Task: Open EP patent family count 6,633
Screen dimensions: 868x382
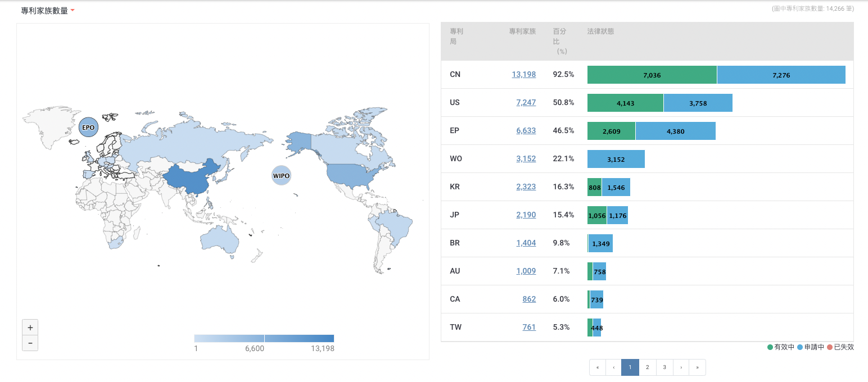Action: point(526,130)
